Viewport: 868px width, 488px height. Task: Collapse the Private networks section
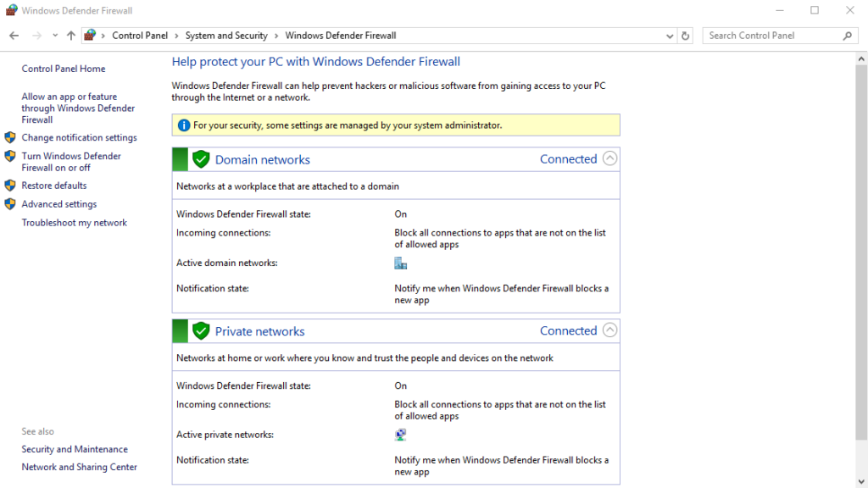[609, 330]
